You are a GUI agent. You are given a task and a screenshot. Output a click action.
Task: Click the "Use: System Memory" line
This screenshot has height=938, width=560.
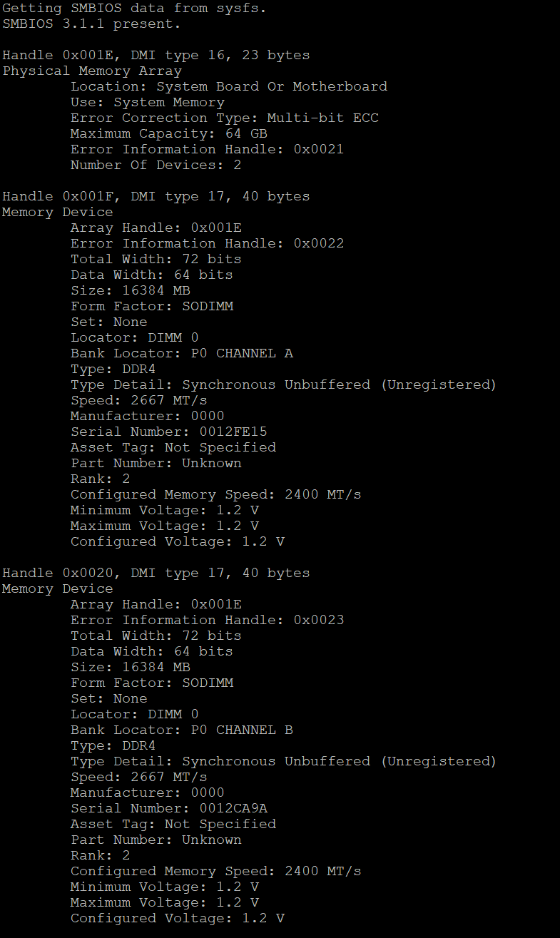[x=147, y=102]
